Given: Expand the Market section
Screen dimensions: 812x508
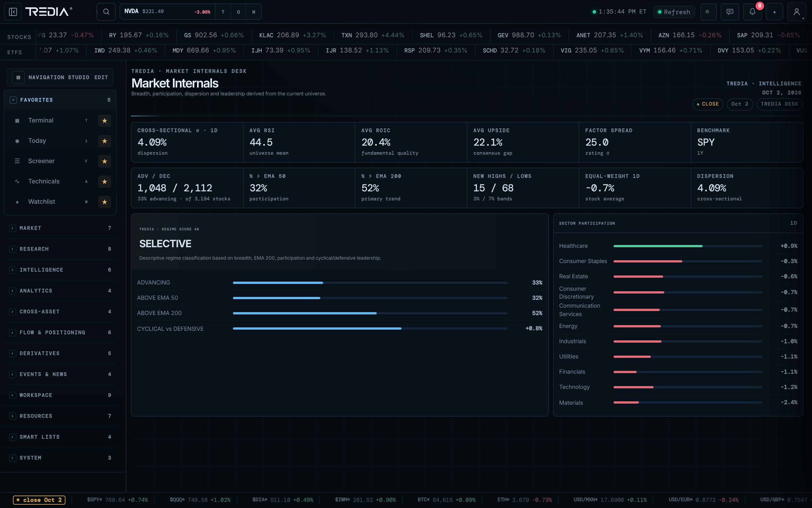Looking at the screenshot, I should [60, 228].
